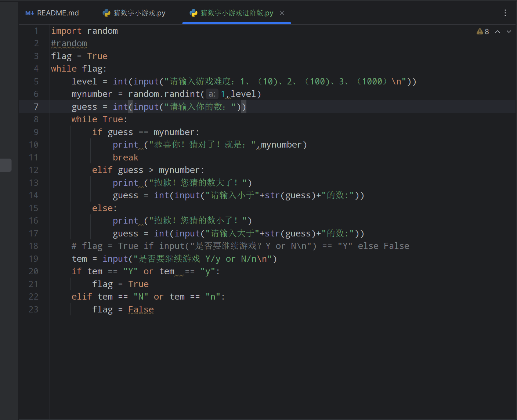Click the 'level' variable on line 5

point(84,82)
